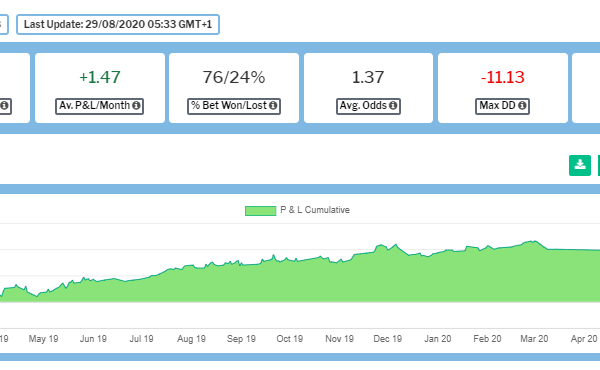Click the green download button
Screen dimensions: 600x370
[580, 165]
